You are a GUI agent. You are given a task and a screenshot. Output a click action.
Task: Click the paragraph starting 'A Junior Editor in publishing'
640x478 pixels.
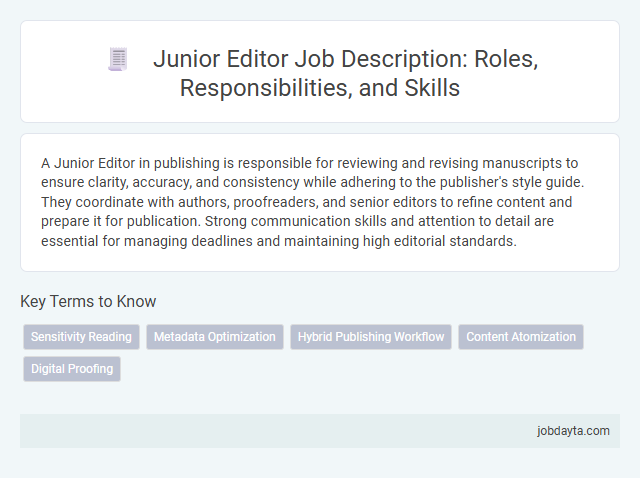313,202
